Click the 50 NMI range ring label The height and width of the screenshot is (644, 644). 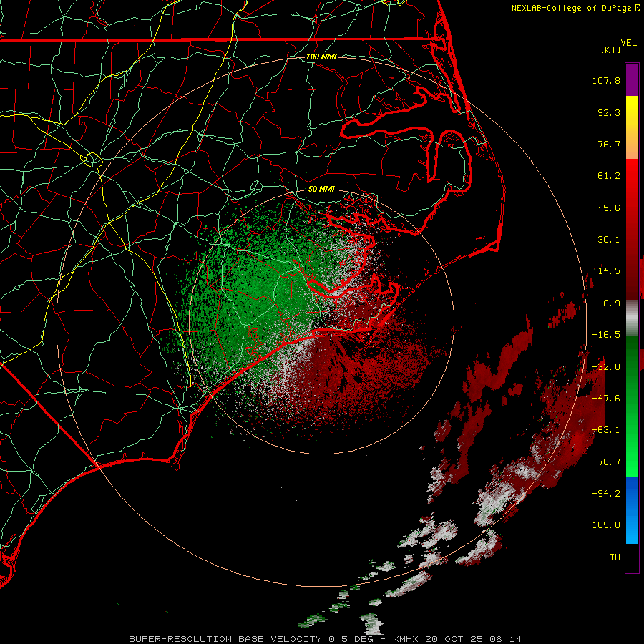tap(321, 190)
